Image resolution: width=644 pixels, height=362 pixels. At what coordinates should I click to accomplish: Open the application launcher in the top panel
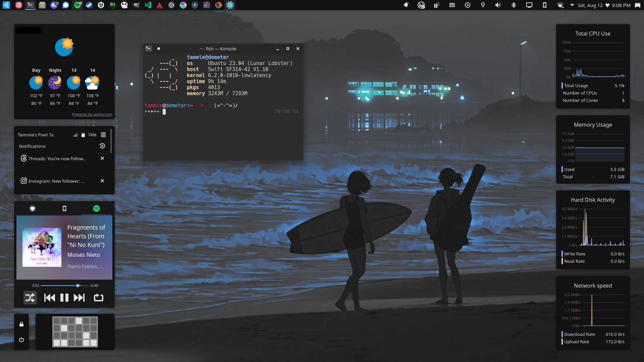coord(6,5)
